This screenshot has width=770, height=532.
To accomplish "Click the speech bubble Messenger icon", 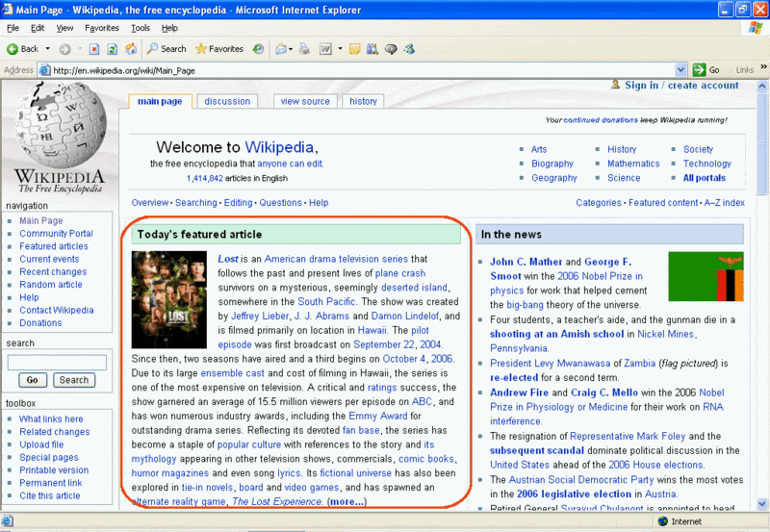I will 391,49.
